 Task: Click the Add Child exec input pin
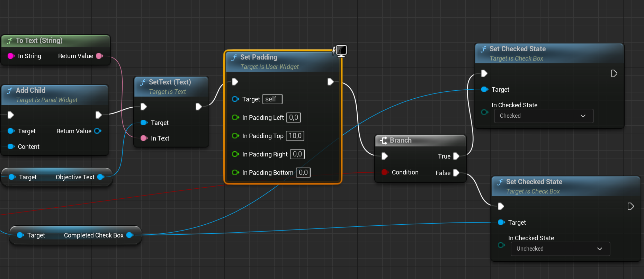click(x=11, y=115)
